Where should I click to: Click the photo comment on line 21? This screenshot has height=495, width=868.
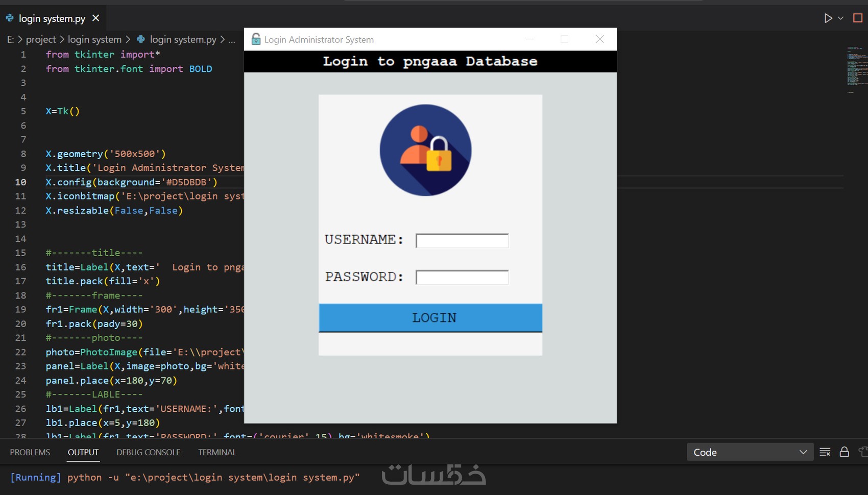94,338
